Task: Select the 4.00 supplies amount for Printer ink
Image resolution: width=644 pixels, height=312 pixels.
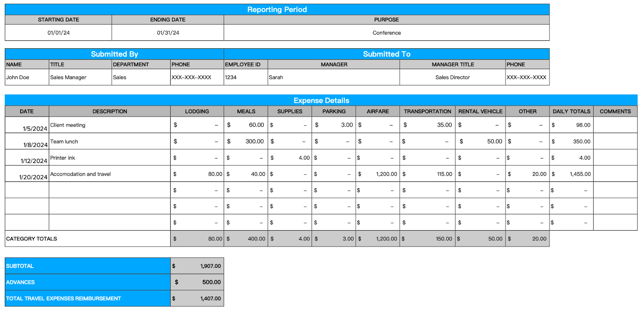Action: click(290, 158)
